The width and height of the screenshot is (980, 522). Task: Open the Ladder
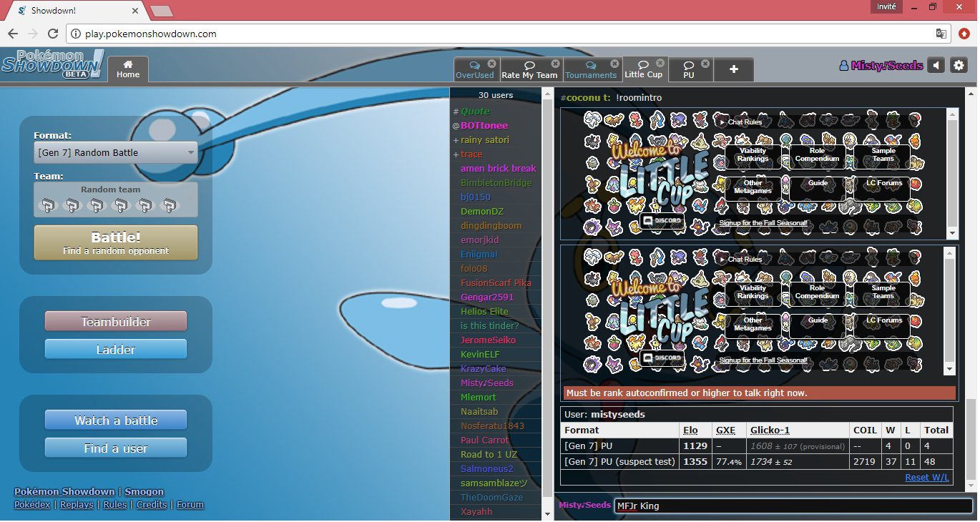[116, 350]
